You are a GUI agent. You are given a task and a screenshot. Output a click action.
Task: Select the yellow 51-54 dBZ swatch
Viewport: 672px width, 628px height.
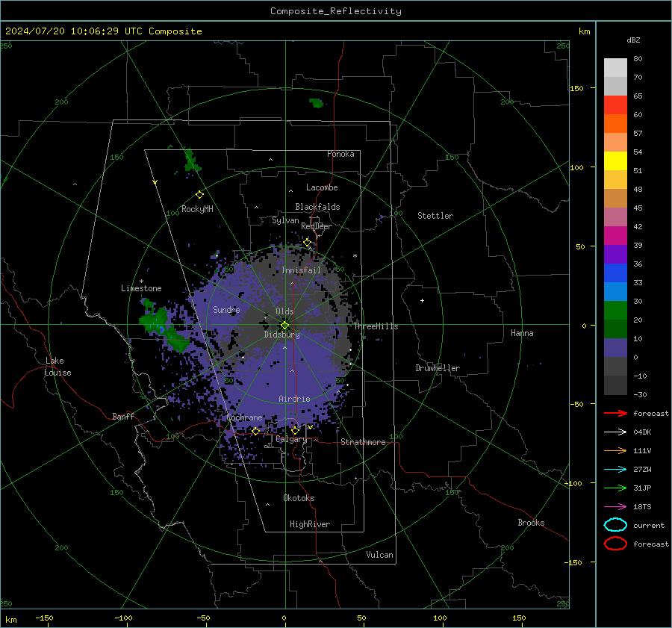[x=615, y=161]
